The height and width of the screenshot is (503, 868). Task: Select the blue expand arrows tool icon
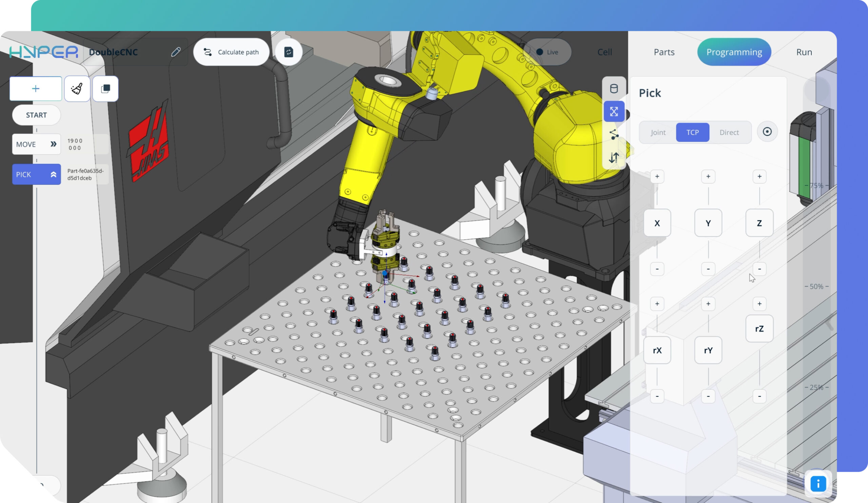coord(614,112)
